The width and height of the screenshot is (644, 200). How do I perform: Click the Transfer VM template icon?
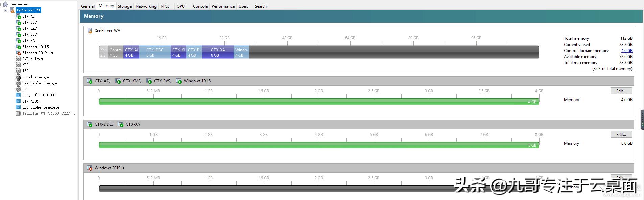pos(18,113)
